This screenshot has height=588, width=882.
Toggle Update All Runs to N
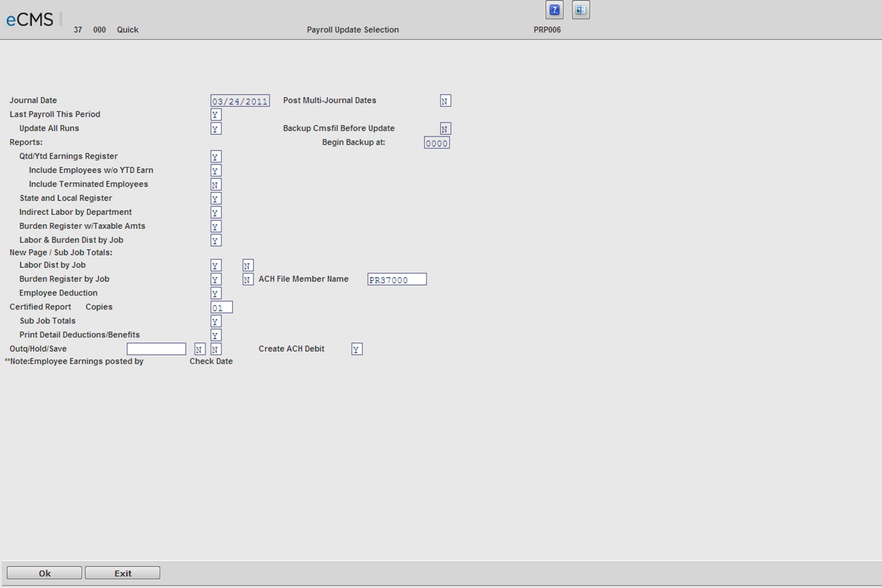(x=215, y=128)
